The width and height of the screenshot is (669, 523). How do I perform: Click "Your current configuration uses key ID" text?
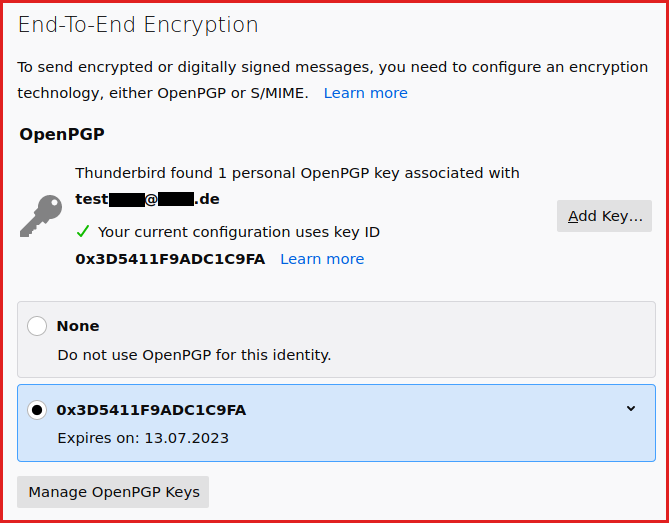pos(238,232)
